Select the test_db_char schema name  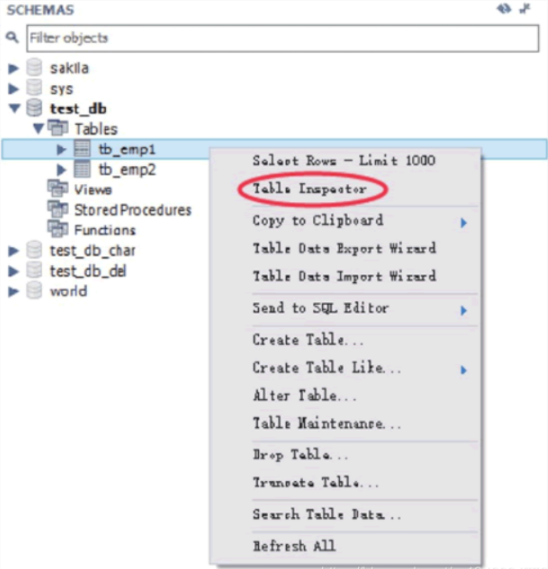[93, 251]
